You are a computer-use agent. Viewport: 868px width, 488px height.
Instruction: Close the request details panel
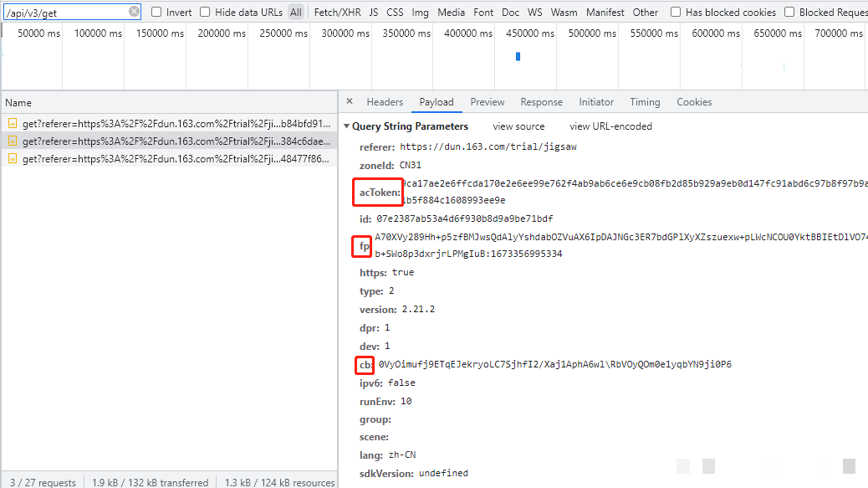coord(350,101)
